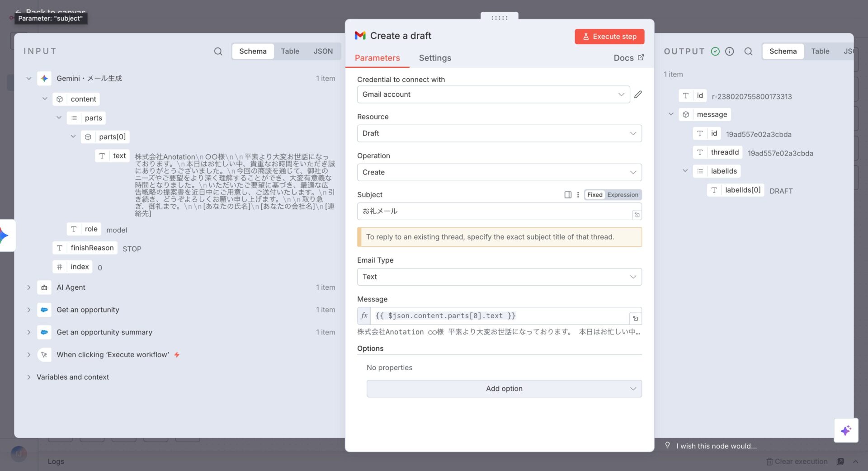Switch INPUT view to JSON
Viewport: 868px width, 471px height.
(323, 52)
